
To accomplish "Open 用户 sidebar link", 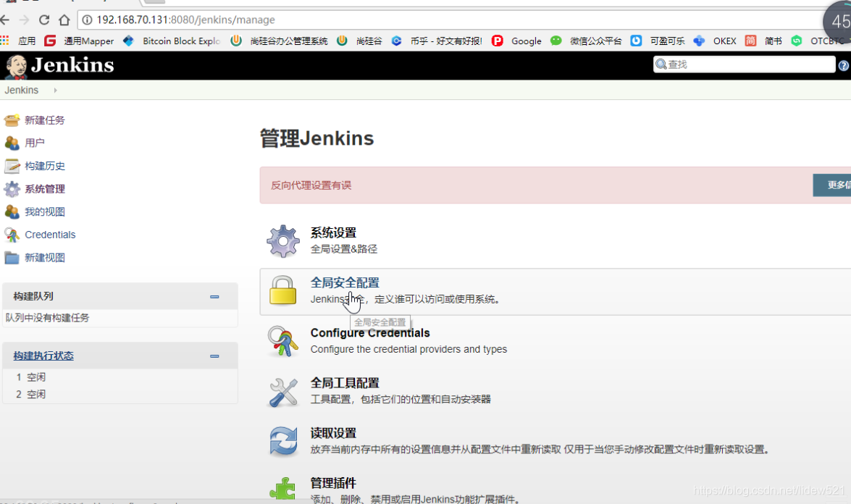I will click(x=35, y=143).
